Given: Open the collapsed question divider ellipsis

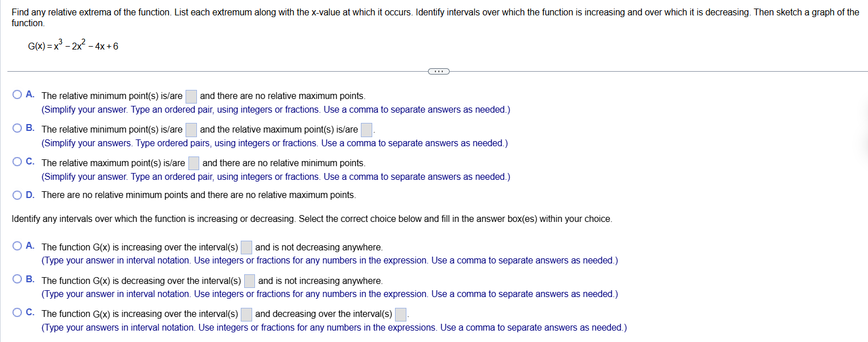Looking at the screenshot, I should (439, 71).
